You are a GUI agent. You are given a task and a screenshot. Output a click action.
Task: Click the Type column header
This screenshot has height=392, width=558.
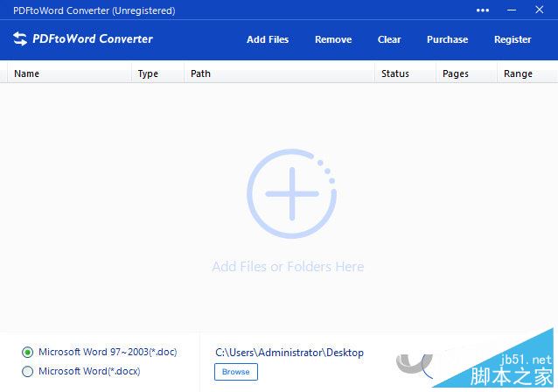(158, 73)
